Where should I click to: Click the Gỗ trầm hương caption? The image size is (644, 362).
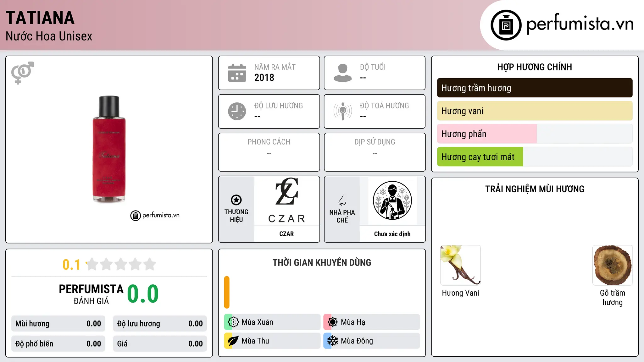pos(613,298)
